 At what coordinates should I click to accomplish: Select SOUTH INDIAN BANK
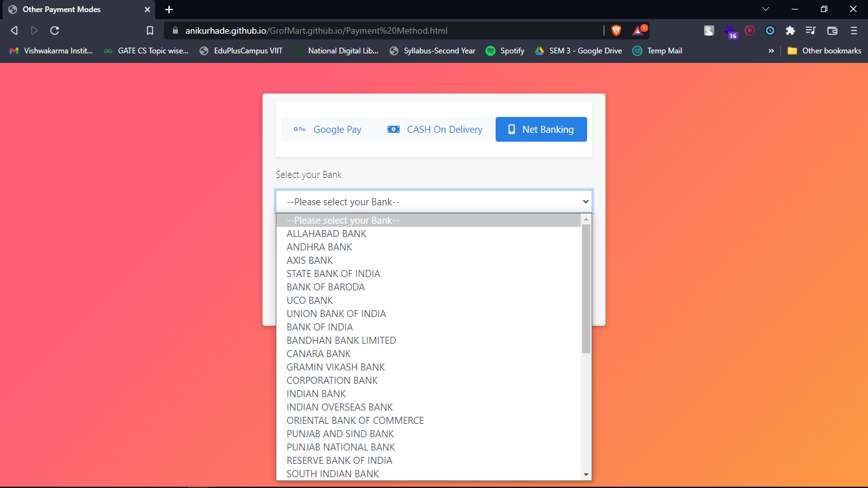(429, 474)
